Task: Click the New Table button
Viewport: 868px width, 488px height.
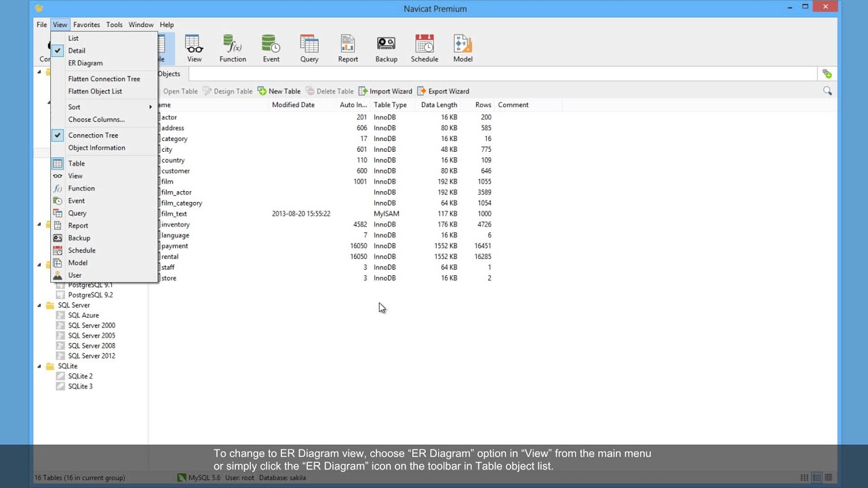Action: (x=279, y=91)
